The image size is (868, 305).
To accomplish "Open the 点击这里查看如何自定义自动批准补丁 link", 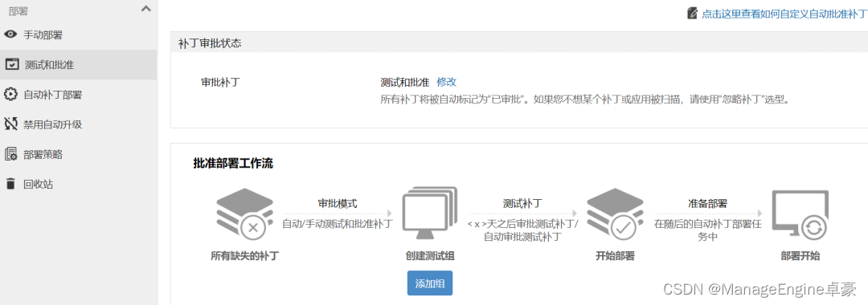I will 784,14.
